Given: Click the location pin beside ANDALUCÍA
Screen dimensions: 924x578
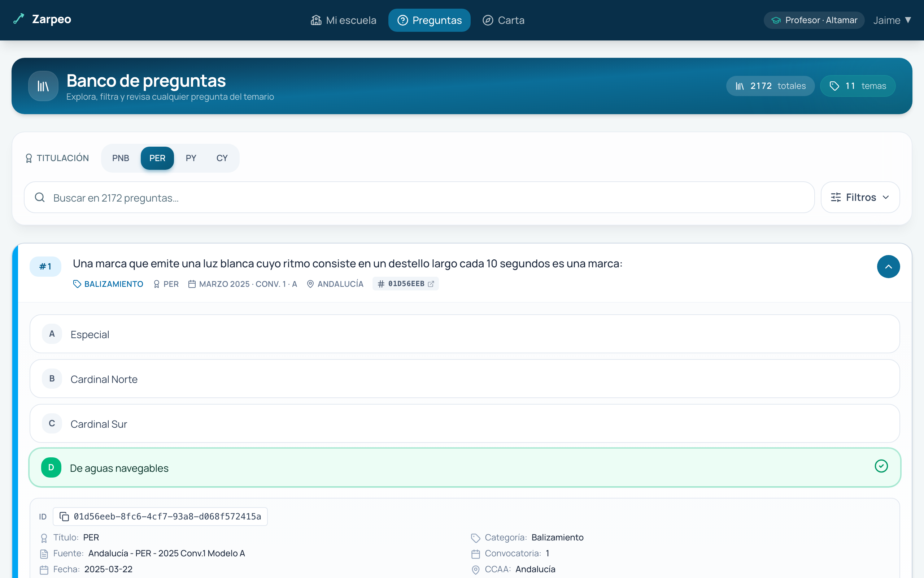Looking at the screenshot, I should pos(310,284).
